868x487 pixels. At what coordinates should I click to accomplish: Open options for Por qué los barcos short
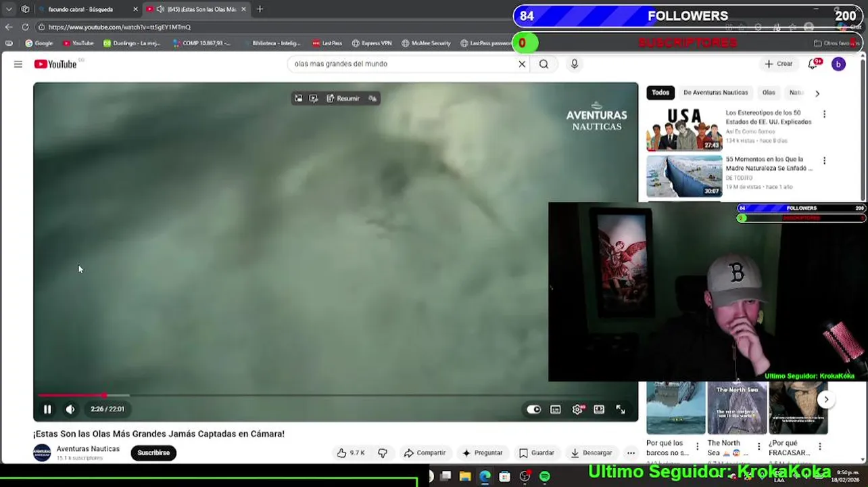click(697, 446)
